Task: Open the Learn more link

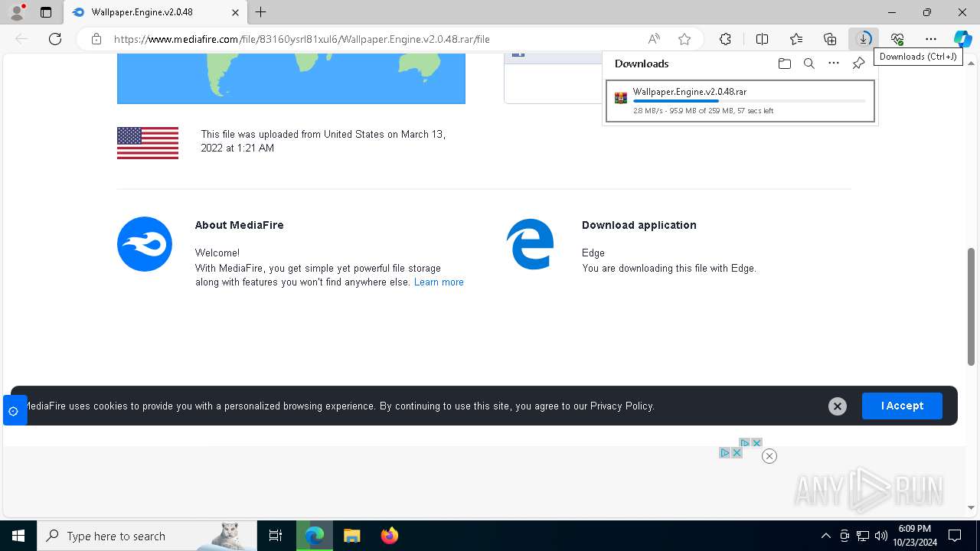Action: [x=439, y=282]
